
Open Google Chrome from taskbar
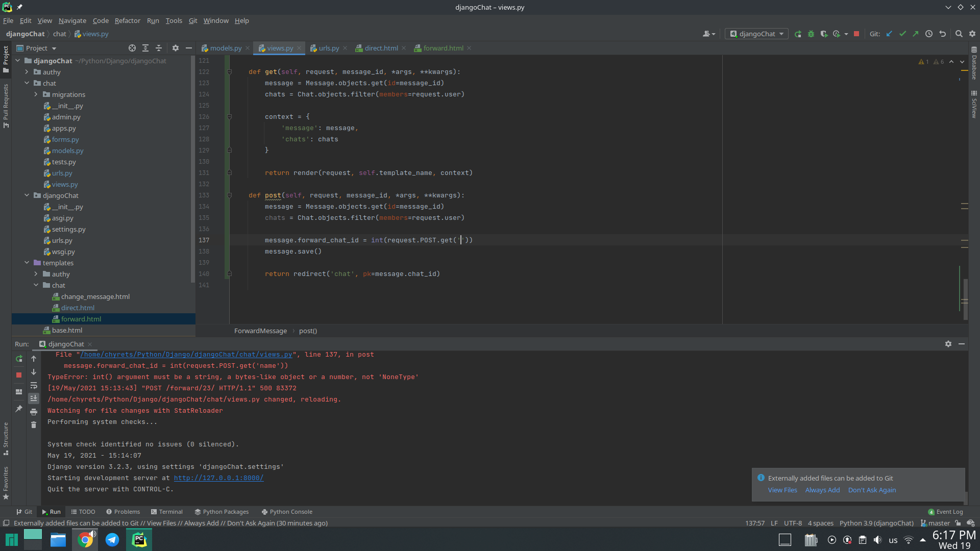[x=86, y=539]
